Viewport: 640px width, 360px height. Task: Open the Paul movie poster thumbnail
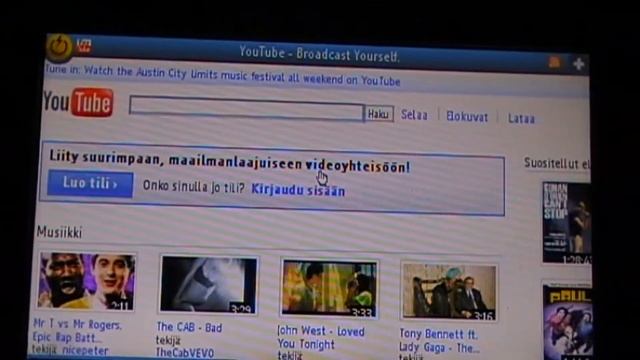(x=568, y=322)
